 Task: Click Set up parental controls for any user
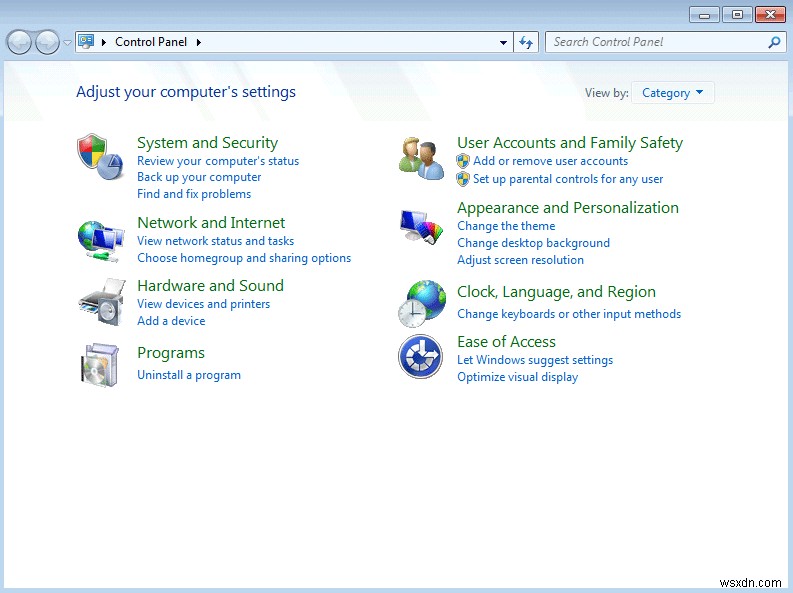tap(568, 179)
